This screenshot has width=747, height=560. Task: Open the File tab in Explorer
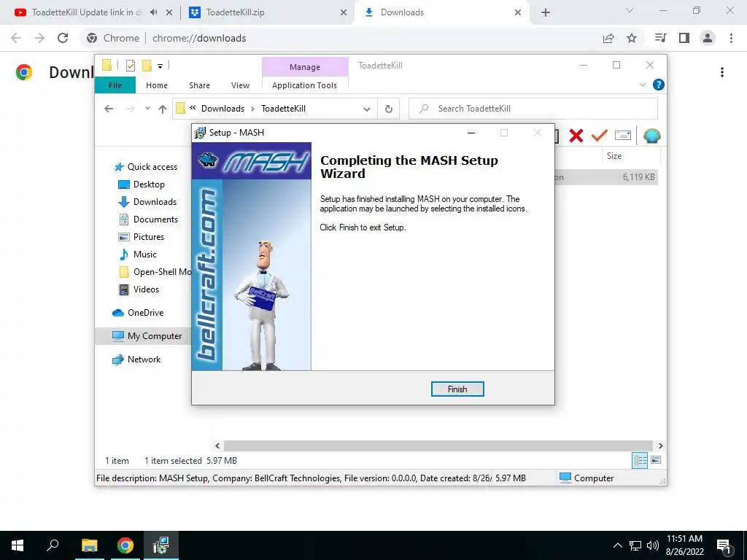[x=115, y=85]
